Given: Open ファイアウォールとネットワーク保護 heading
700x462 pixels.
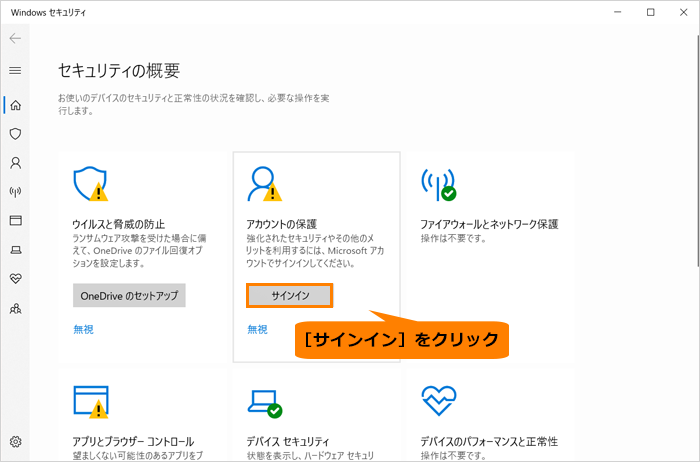Looking at the screenshot, I should coord(489,224).
